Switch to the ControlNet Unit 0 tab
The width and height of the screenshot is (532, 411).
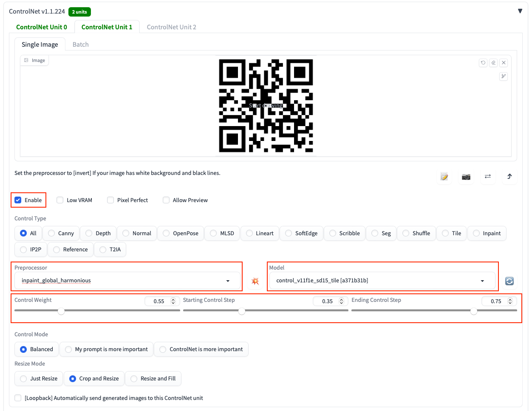pos(41,27)
